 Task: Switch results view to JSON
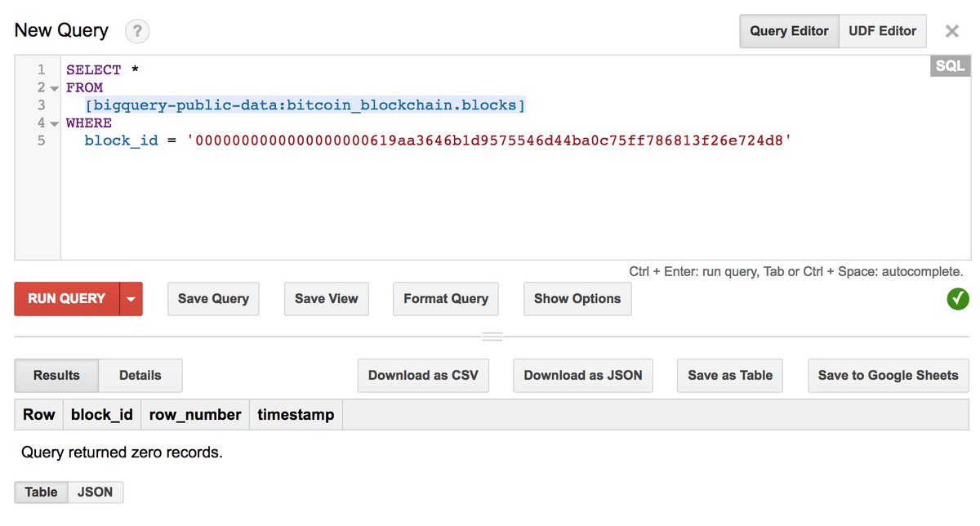(x=96, y=493)
